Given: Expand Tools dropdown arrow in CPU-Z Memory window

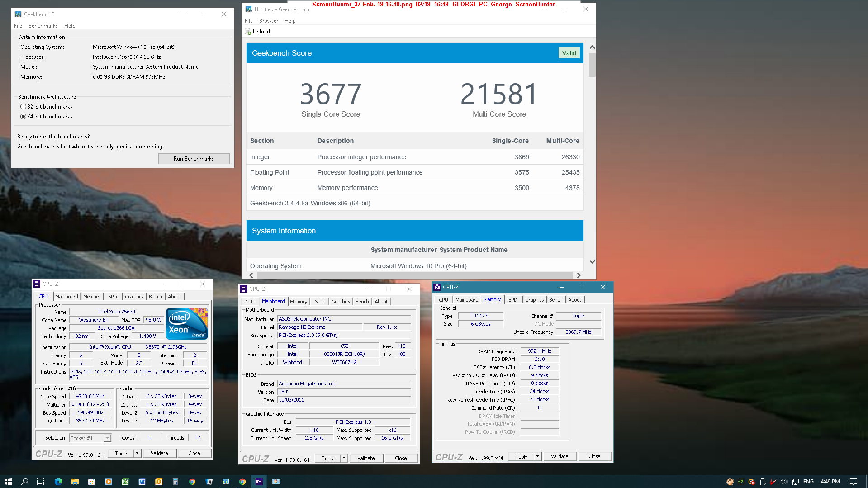Looking at the screenshot, I should tap(537, 456).
